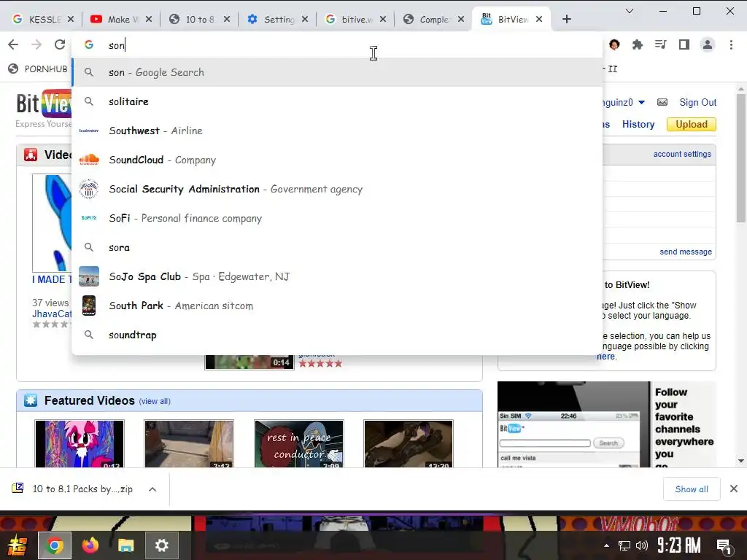This screenshot has height=560, width=747.
Task: Select the 'son - Google Search' suggestion
Action: [x=337, y=72]
